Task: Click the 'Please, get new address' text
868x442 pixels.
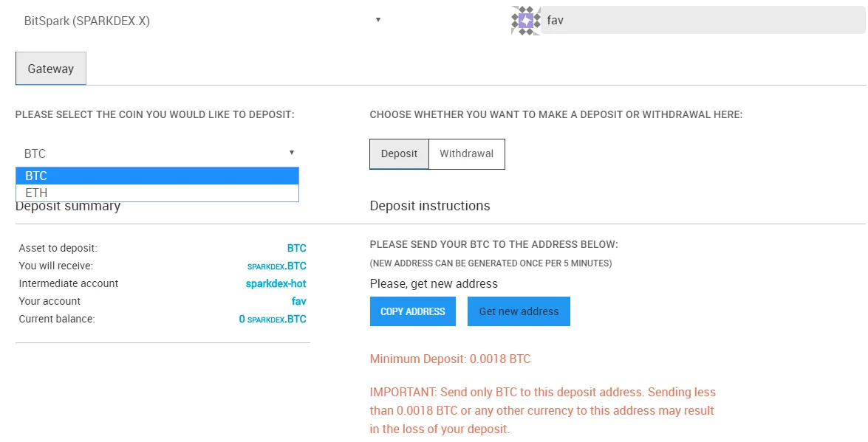Action: tap(434, 284)
